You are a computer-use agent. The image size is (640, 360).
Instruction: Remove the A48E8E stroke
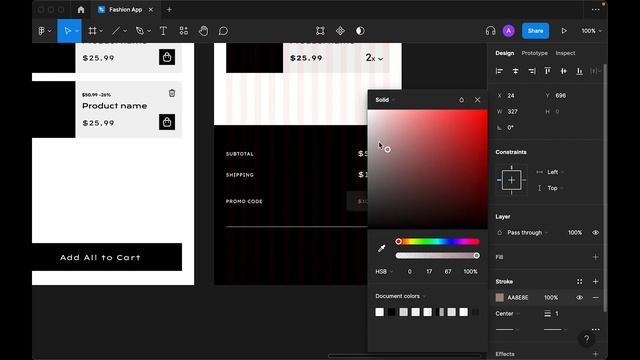[x=596, y=298]
